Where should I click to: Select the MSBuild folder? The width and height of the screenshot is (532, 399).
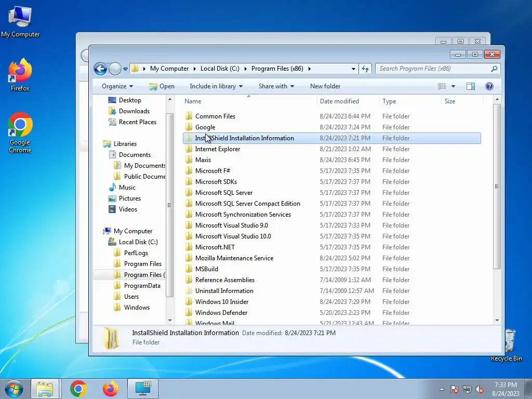(x=207, y=269)
